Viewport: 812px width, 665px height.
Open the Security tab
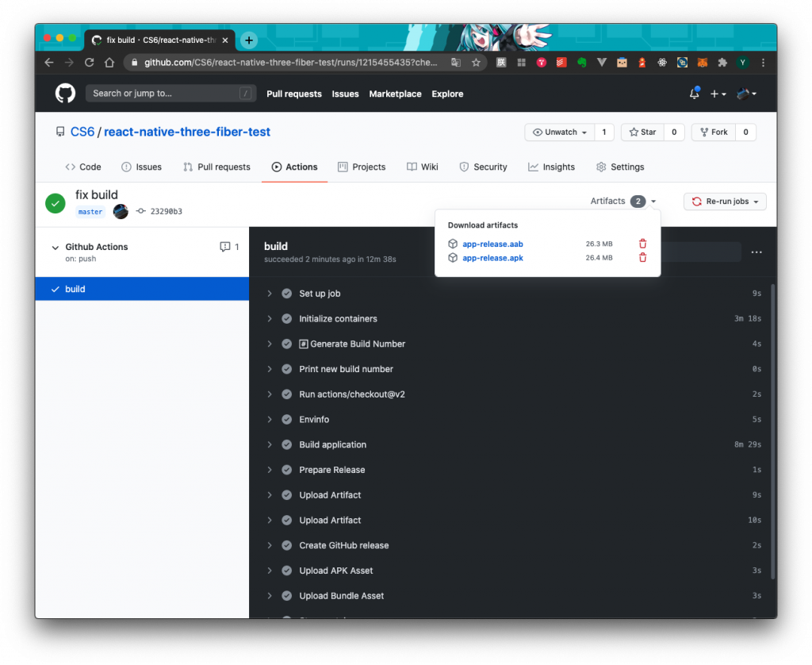tap(483, 167)
